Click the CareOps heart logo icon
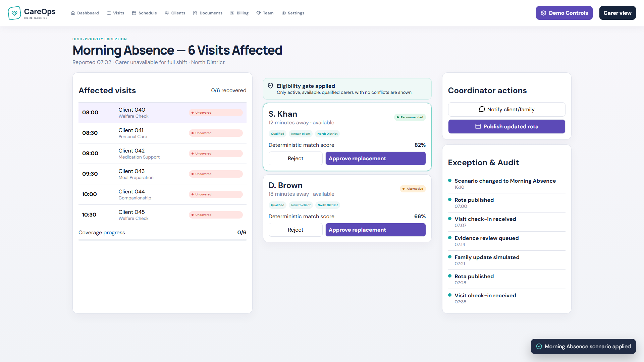Viewport: 644px width, 362px height. click(14, 13)
